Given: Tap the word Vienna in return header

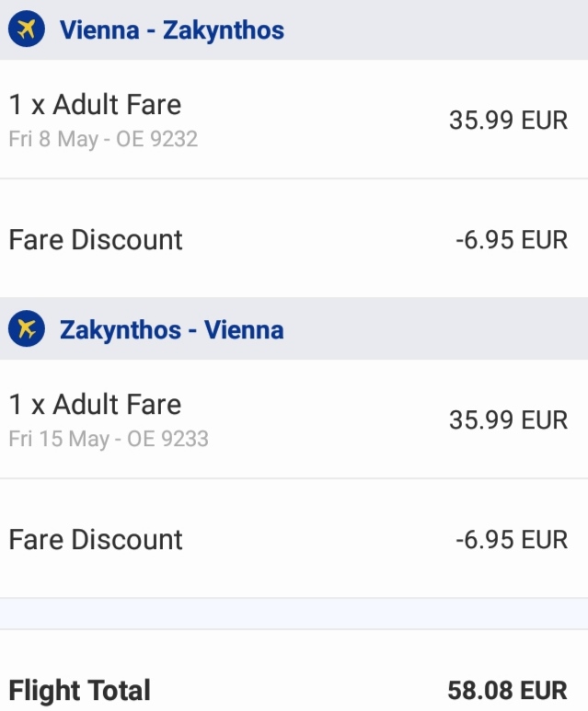Looking at the screenshot, I should point(244,329).
